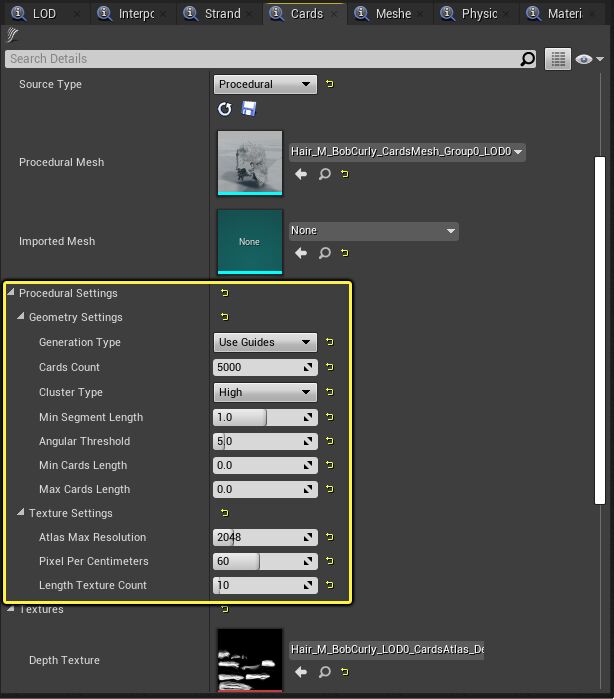Reset Angular Threshold to default
This screenshot has width=614, height=699.
[x=330, y=441]
